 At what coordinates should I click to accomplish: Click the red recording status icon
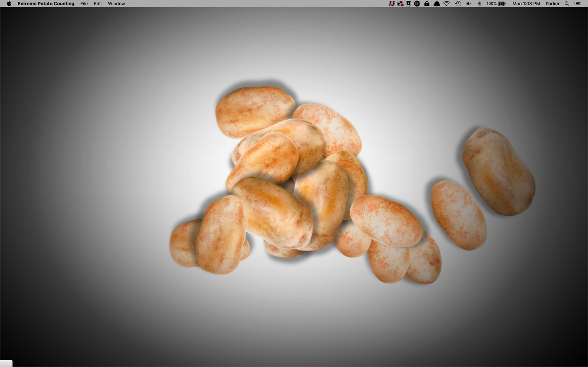click(400, 4)
